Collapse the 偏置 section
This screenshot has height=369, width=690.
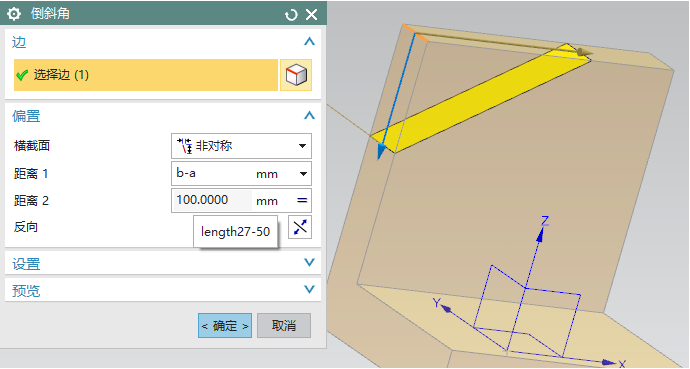click(309, 116)
